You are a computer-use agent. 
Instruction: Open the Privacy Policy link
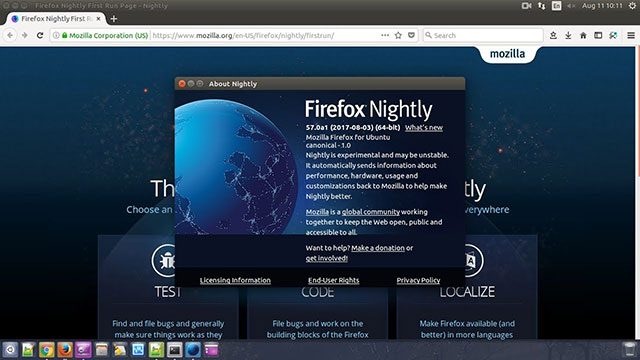pos(418,280)
